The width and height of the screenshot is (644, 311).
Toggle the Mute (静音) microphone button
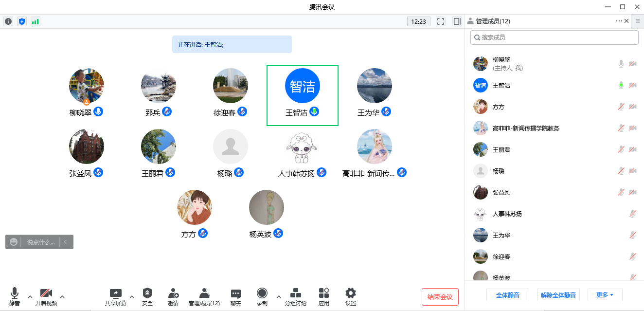point(15,296)
